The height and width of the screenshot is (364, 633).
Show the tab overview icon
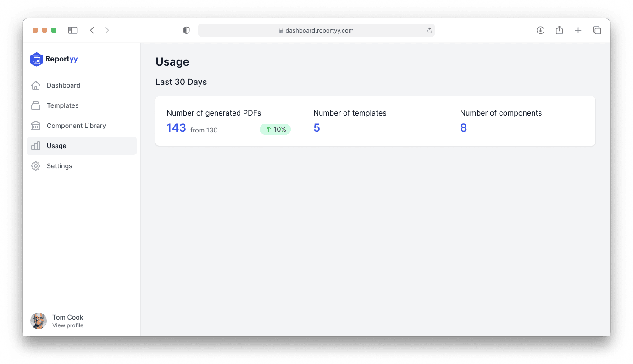597,30
